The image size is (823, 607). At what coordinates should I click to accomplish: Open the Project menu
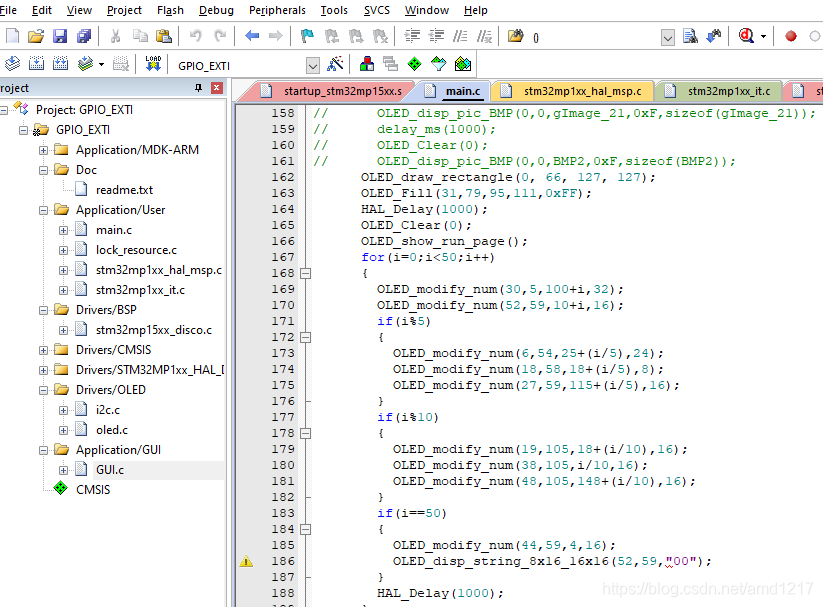tap(124, 10)
